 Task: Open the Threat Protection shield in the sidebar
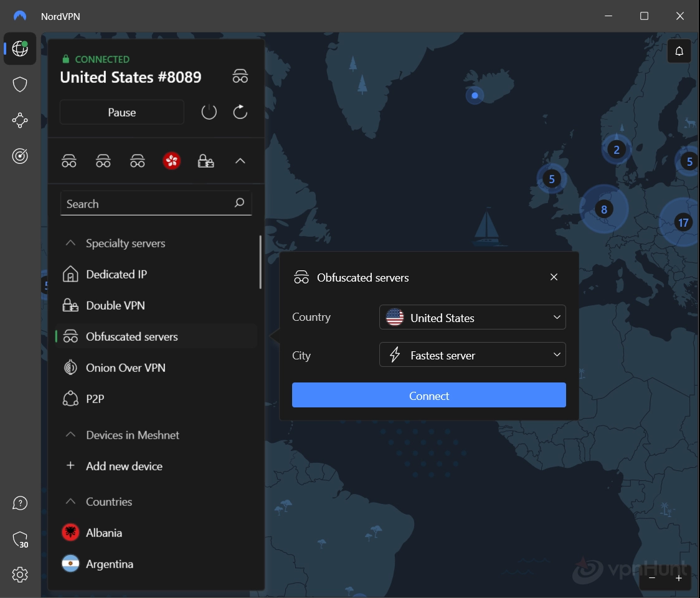click(x=20, y=85)
